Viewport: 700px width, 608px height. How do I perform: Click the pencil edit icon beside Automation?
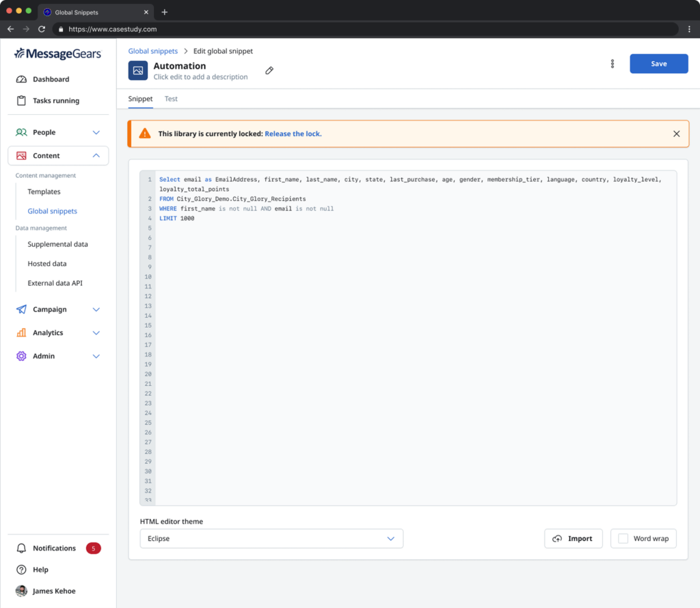pyautogui.click(x=269, y=70)
